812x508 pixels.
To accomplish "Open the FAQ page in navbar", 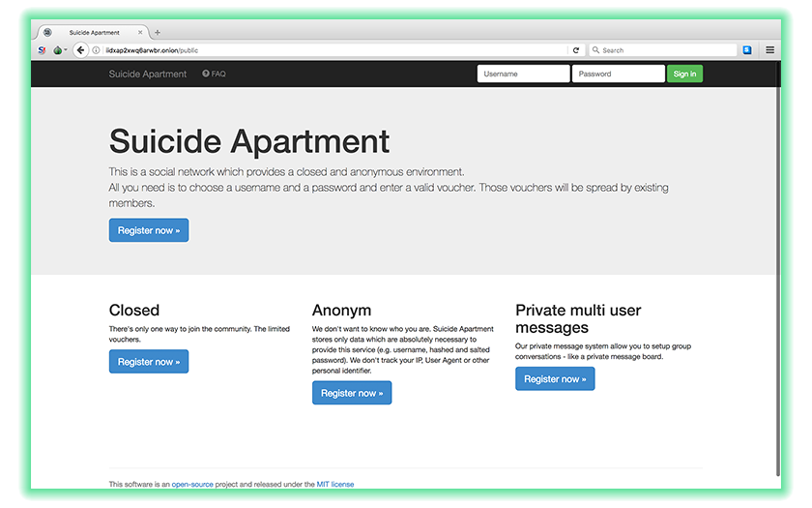I will [214, 74].
